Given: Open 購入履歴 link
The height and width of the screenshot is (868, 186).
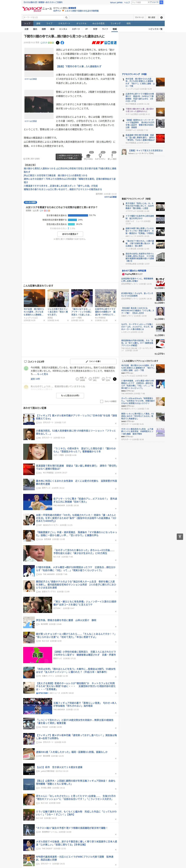Looking at the screenshot, I should coord(152,17).
